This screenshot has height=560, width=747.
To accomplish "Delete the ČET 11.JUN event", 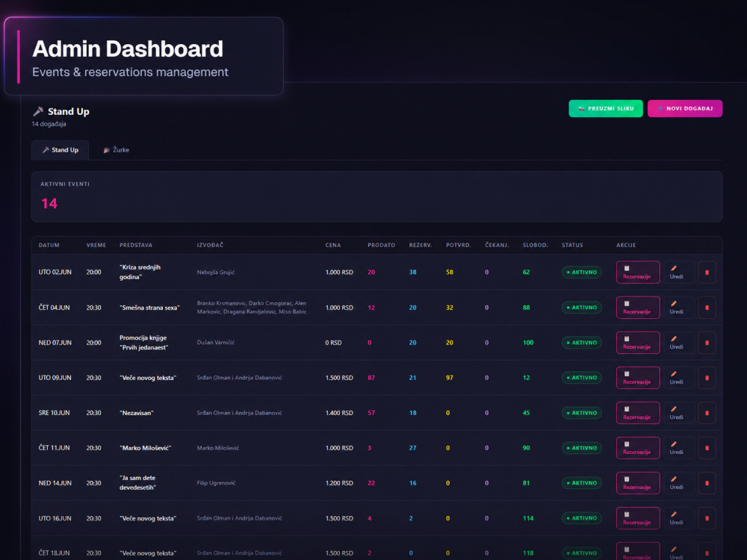I will (707, 448).
